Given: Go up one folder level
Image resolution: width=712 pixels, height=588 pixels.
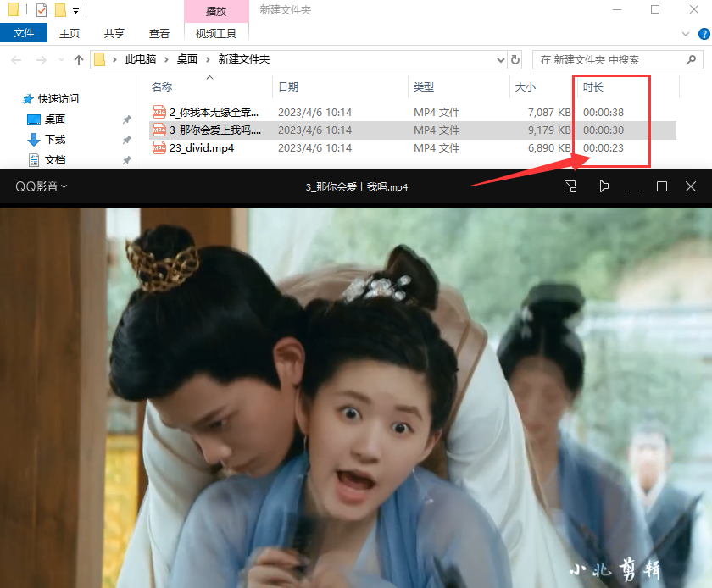Looking at the screenshot, I should pyautogui.click(x=79, y=60).
